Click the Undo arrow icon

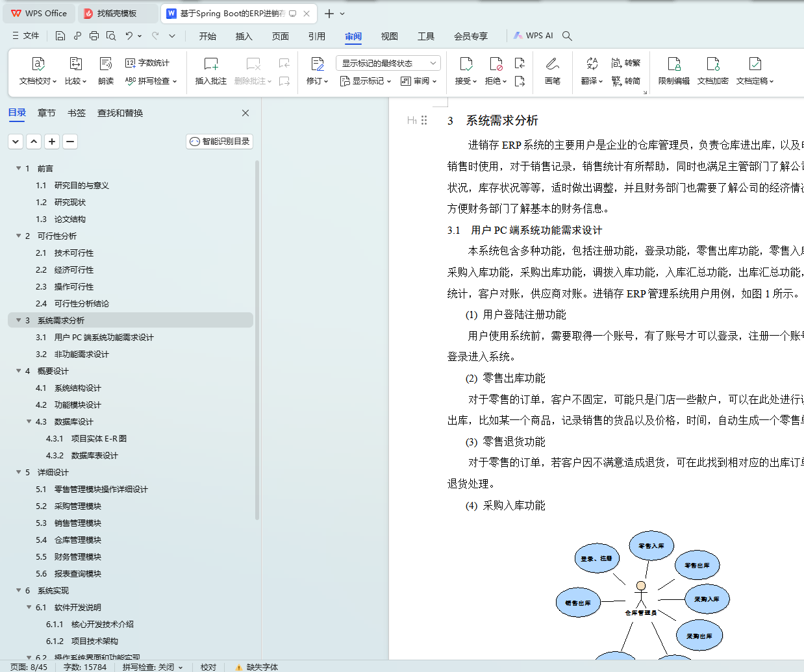click(129, 36)
